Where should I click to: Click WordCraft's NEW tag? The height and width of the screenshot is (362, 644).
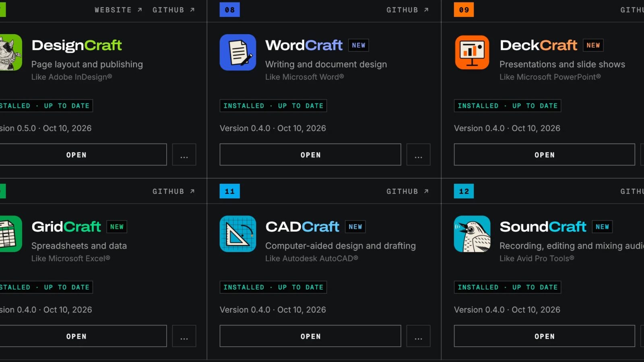[x=359, y=45]
